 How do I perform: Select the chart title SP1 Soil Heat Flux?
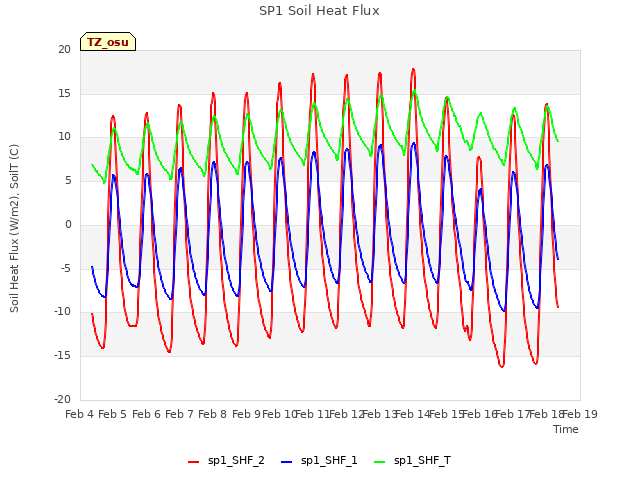click(319, 11)
